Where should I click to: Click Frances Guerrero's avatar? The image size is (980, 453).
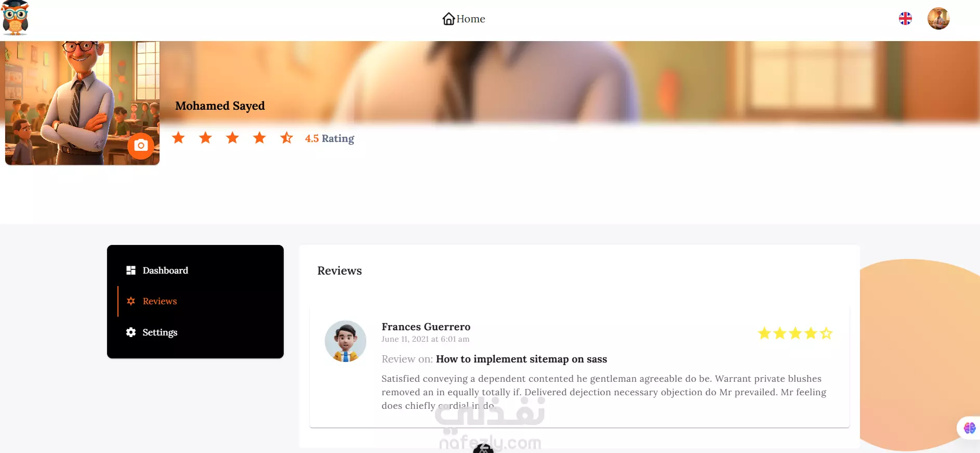(346, 341)
